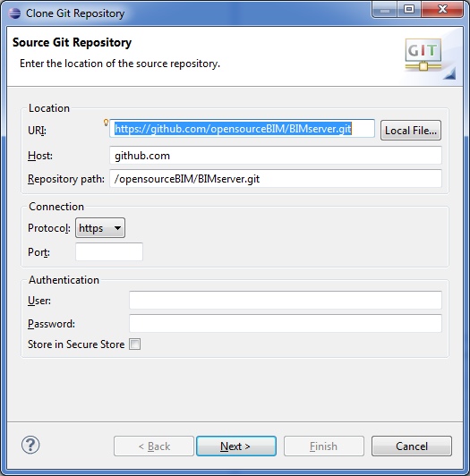Minimize the Clone Git Repository dialog
Viewport: 470px width, 476px height.
click(385, 10)
